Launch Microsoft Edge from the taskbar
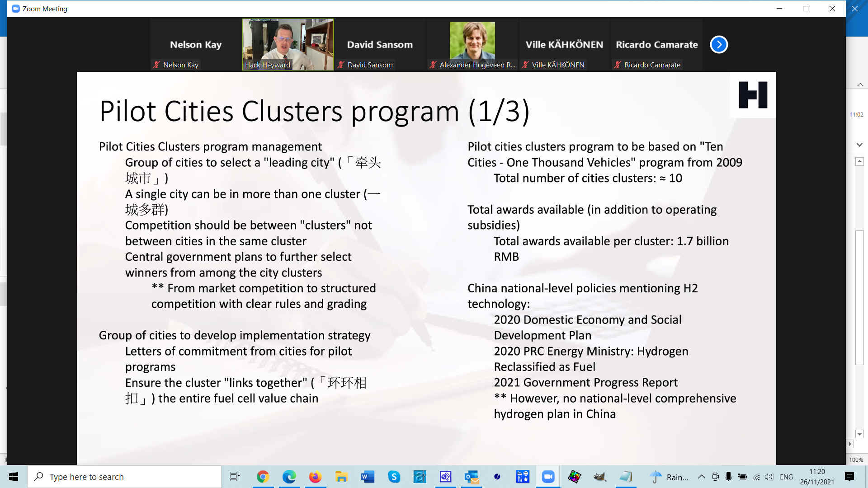This screenshot has height=488, width=868. [x=289, y=477]
